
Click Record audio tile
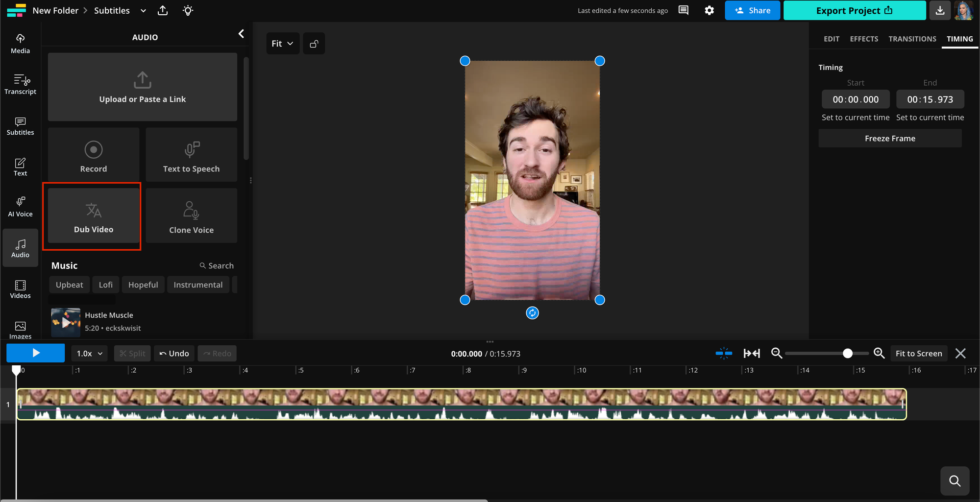94,155
